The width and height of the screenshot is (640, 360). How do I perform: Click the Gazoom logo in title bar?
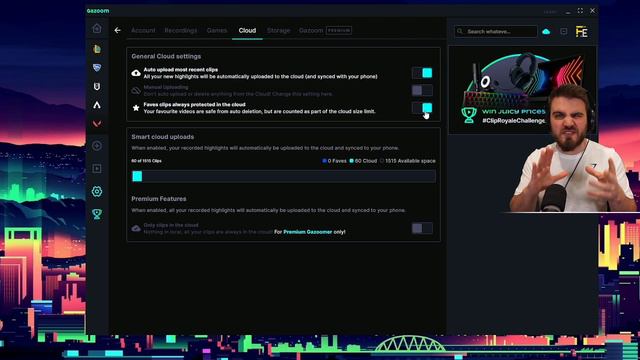(98, 11)
